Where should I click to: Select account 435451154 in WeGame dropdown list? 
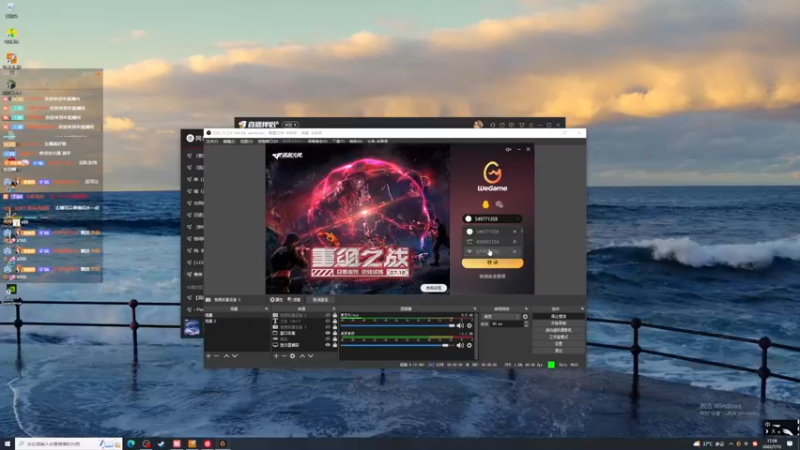pos(488,242)
